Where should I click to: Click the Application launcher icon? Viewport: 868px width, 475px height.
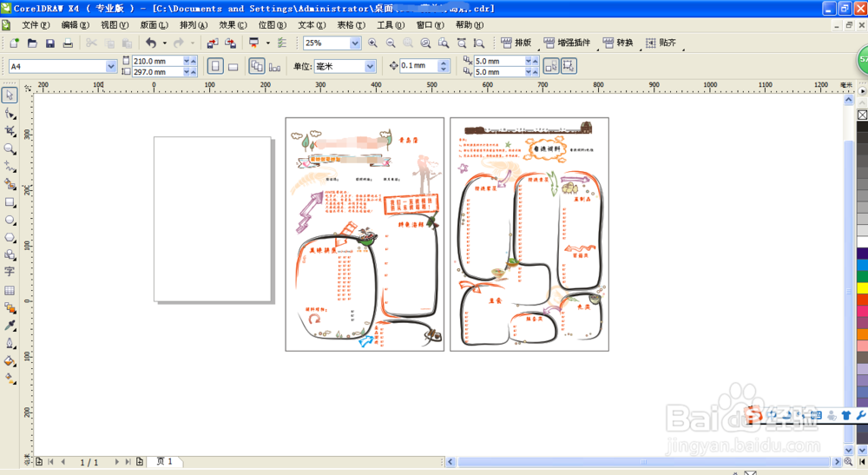[x=254, y=43]
